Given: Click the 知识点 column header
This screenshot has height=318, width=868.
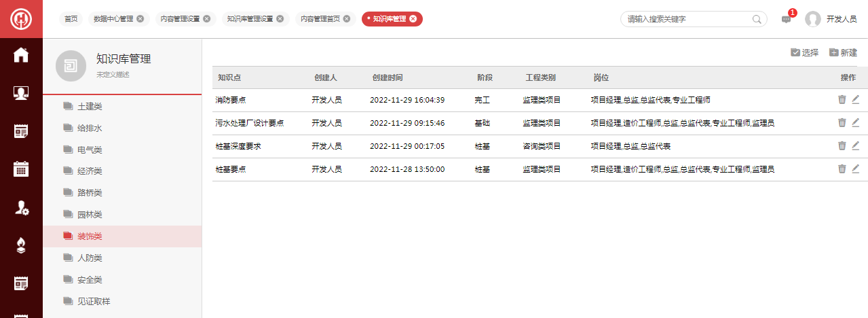Looking at the screenshot, I should 230,77.
